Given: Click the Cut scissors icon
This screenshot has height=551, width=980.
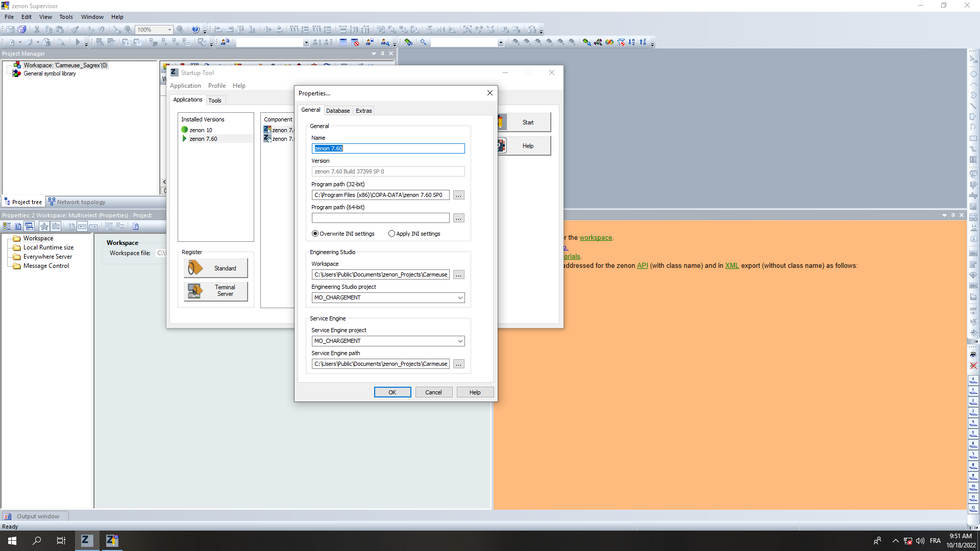Looking at the screenshot, I should tap(37, 30).
